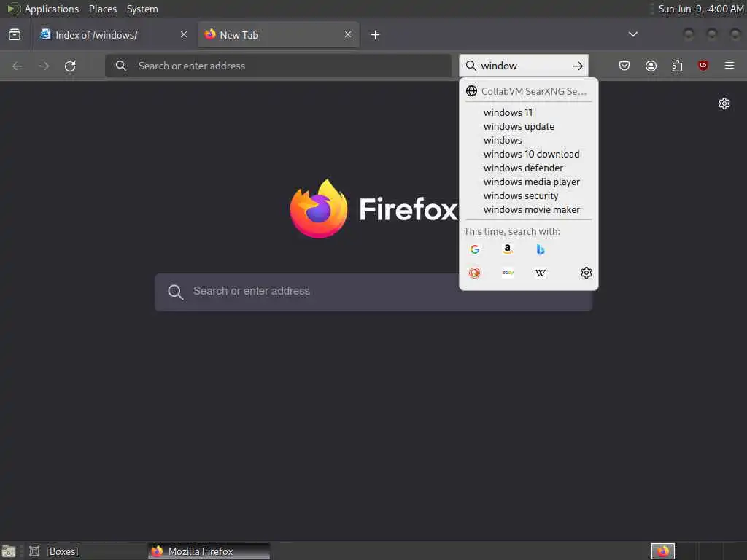Close the Index of /windows/ tab

pos(183,34)
